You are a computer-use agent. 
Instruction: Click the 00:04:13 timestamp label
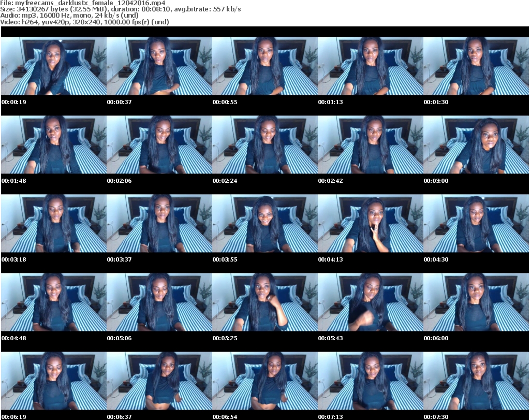(331, 259)
